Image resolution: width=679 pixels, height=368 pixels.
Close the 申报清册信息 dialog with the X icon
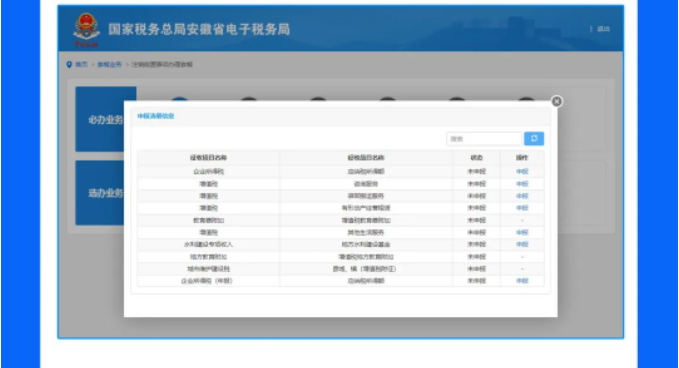[556, 101]
